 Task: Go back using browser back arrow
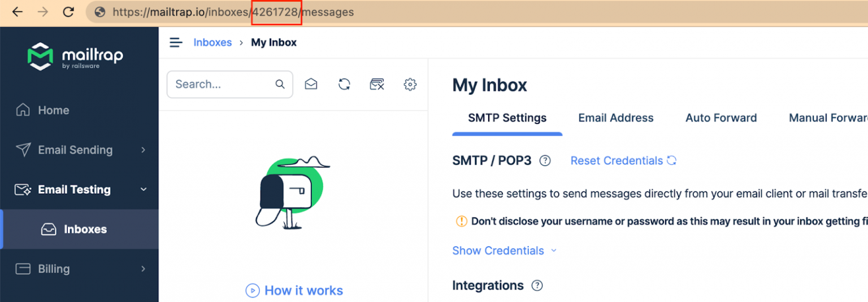pyautogui.click(x=18, y=12)
